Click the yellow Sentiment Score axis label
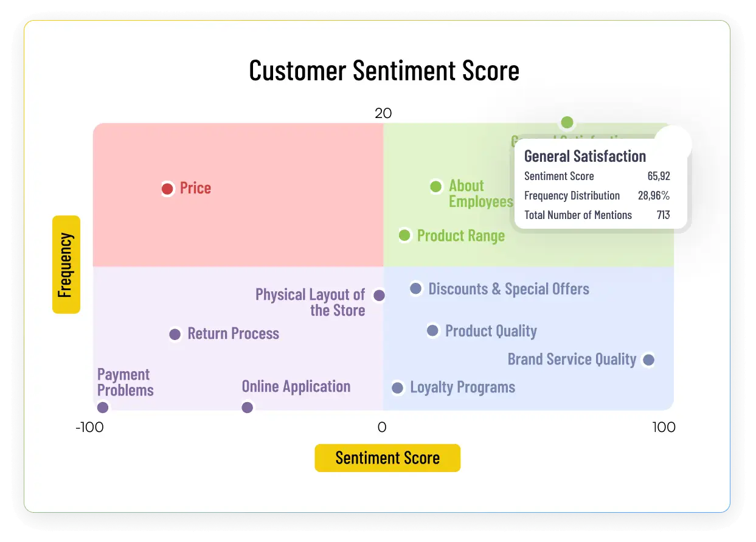The image size is (756, 542). tap(387, 458)
